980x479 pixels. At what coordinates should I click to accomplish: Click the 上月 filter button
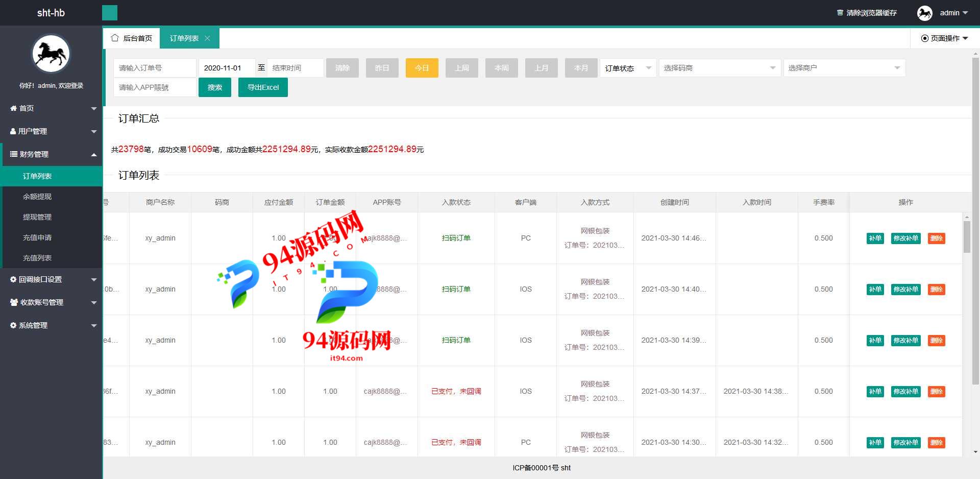(x=542, y=68)
